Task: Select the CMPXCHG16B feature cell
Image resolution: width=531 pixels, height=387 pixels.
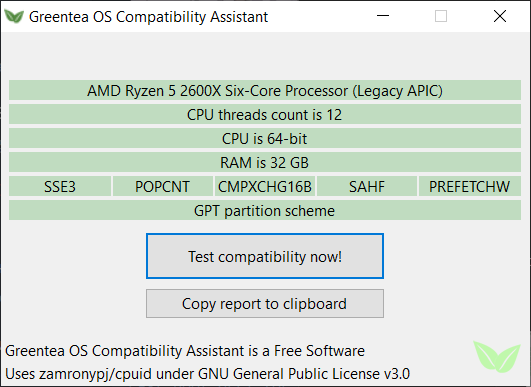Action: coord(265,186)
